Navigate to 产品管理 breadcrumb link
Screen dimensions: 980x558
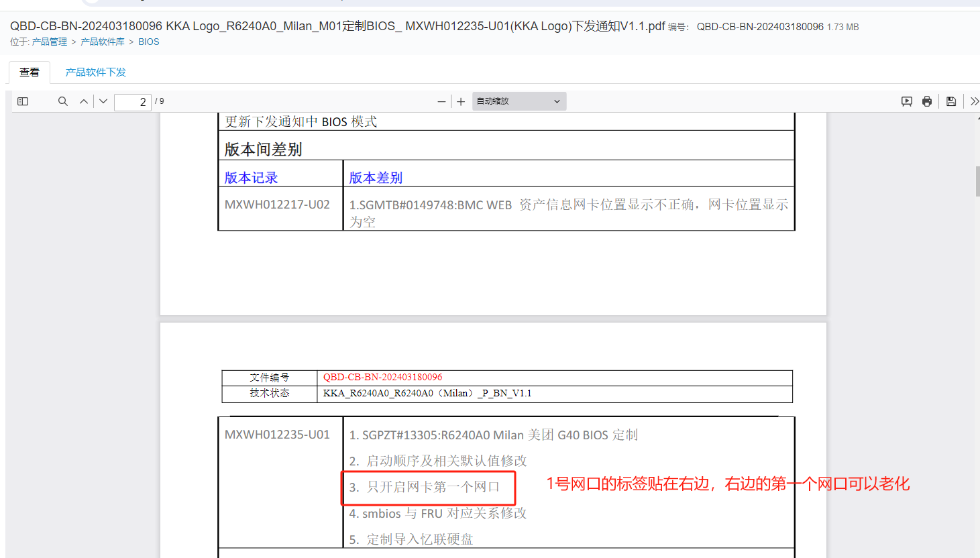click(50, 42)
